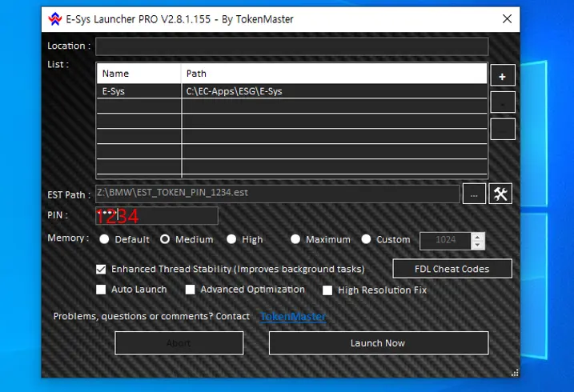Click the resize grip at window corner
Image resolution: width=574 pixels, height=392 pixels.
(x=514, y=372)
